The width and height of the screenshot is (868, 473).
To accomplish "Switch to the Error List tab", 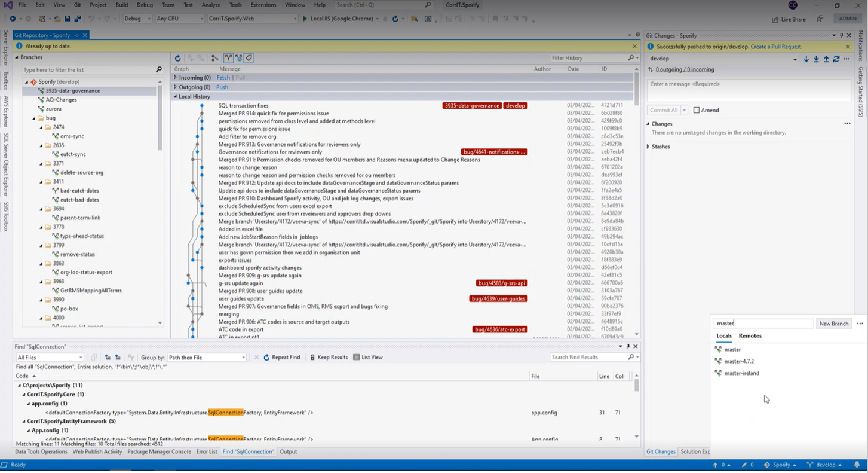I will click(207, 451).
